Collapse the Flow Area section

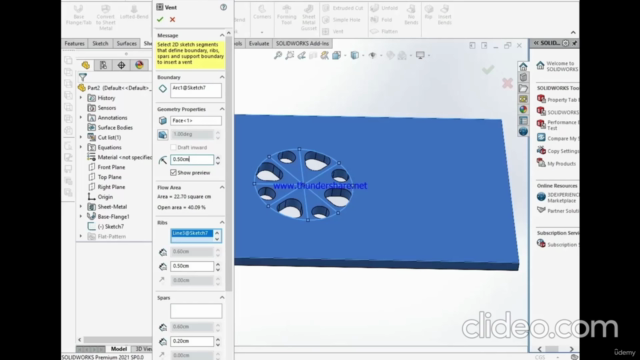tap(222, 187)
